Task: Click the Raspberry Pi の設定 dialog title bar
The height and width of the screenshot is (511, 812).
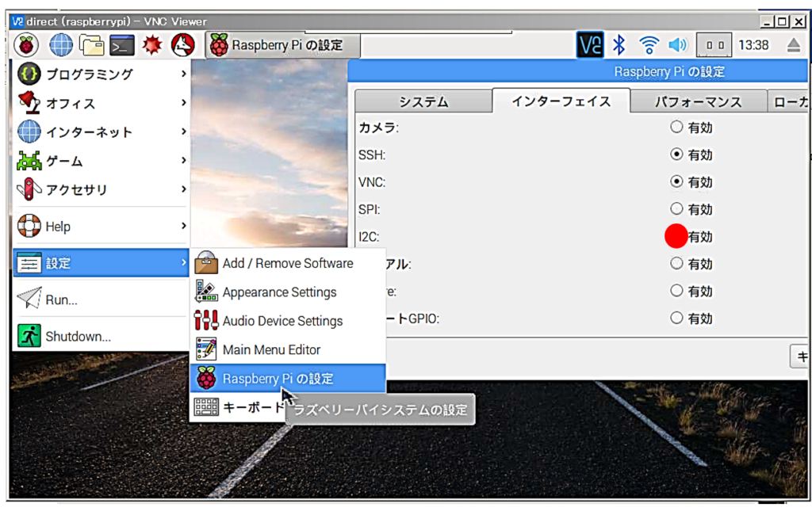Action: 578,71
